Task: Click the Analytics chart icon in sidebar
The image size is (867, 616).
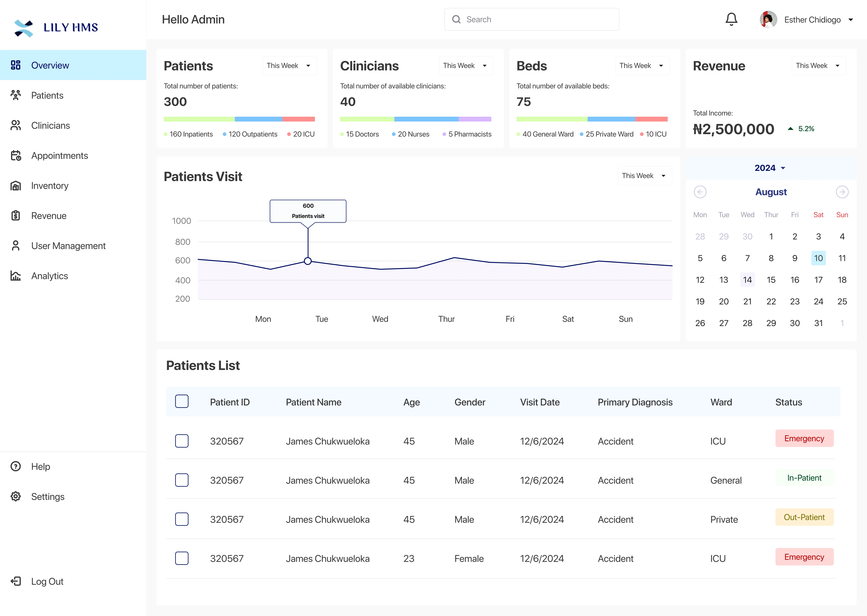Action: (x=16, y=276)
